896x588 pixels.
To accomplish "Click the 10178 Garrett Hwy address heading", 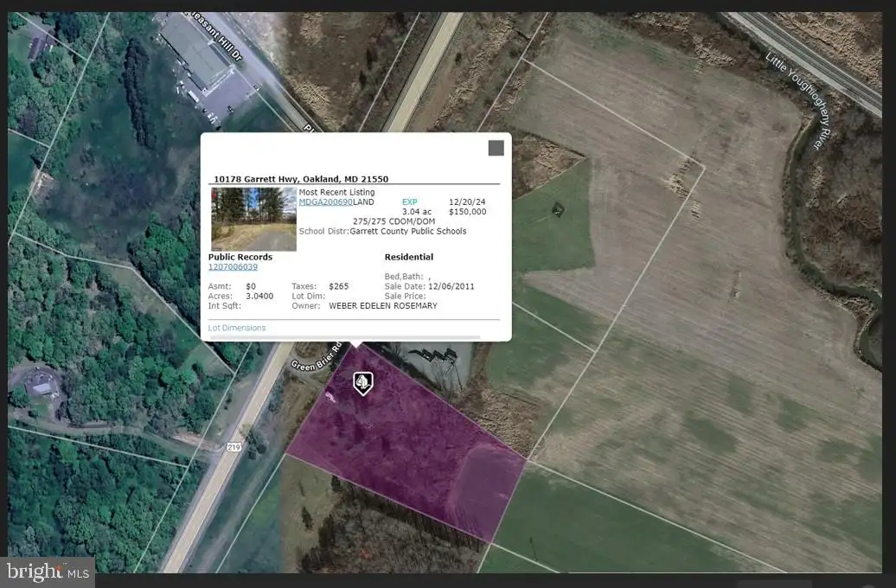I will click(x=301, y=179).
